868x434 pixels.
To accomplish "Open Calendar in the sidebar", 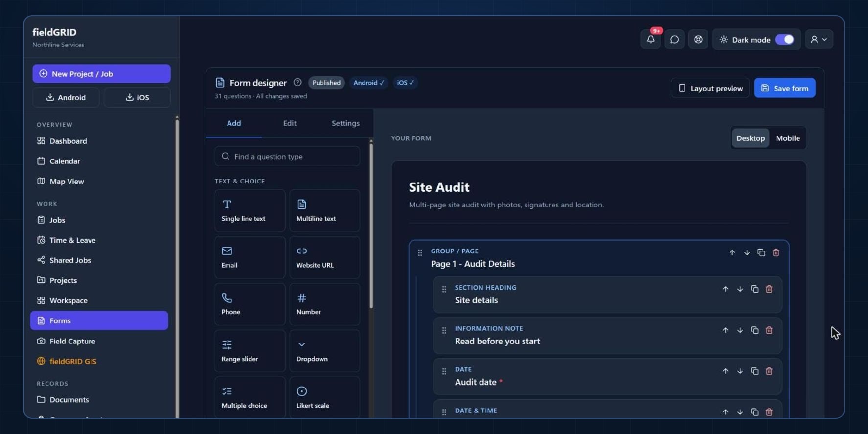I will tap(99, 161).
